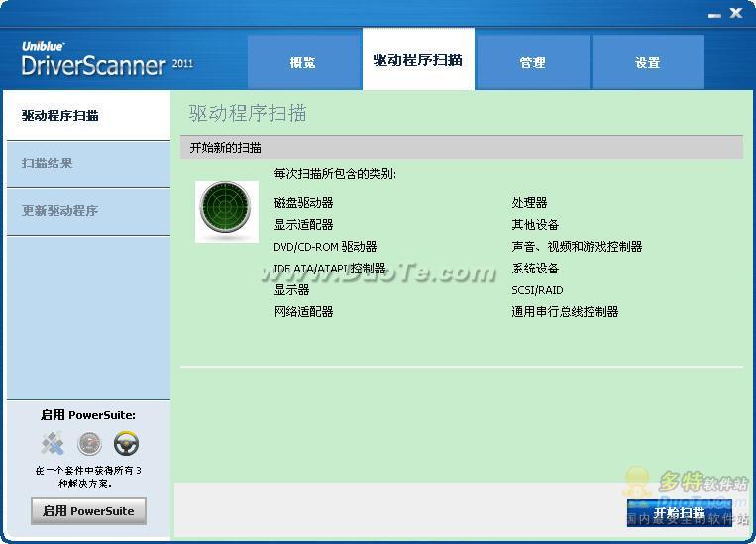Click the 处理器 category text
This screenshot has height=544, width=756.
point(529,202)
